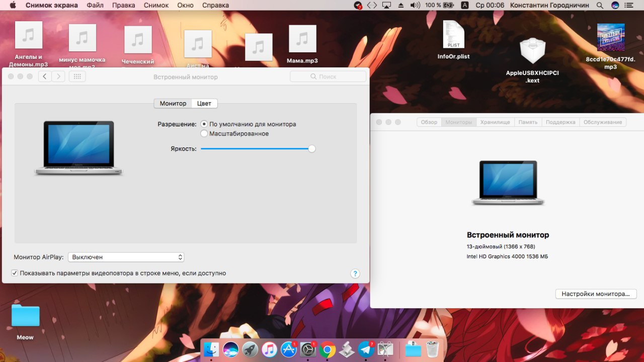Click the user name 'Константин Городничин'
This screenshot has height=362, width=644.
point(549,5)
